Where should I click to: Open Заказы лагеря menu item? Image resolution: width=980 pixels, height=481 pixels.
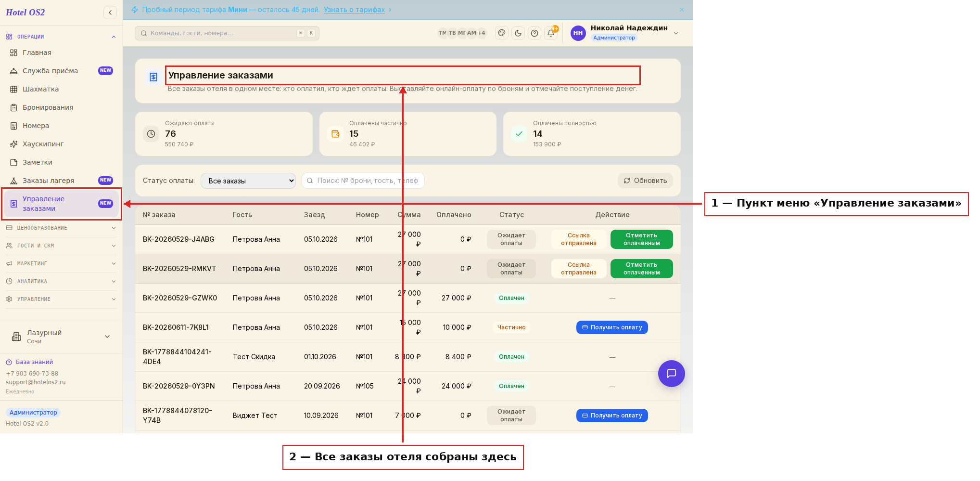[61, 181]
